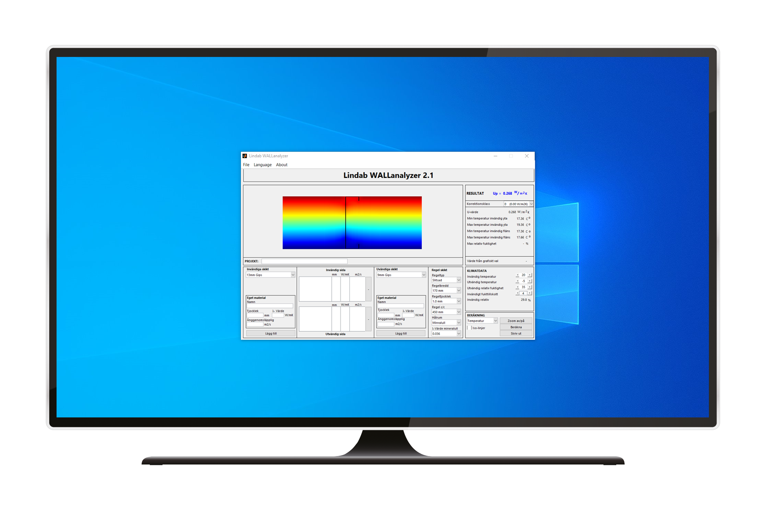This screenshot has height=532, width=760.
Task: Increase Invändigt fukttillskott with right arrow
Action: pyautogui.click(x=530, y=293)
